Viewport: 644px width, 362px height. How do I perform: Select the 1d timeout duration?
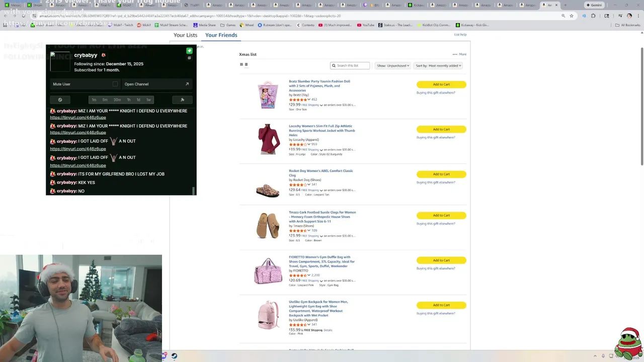click(138, 100)
